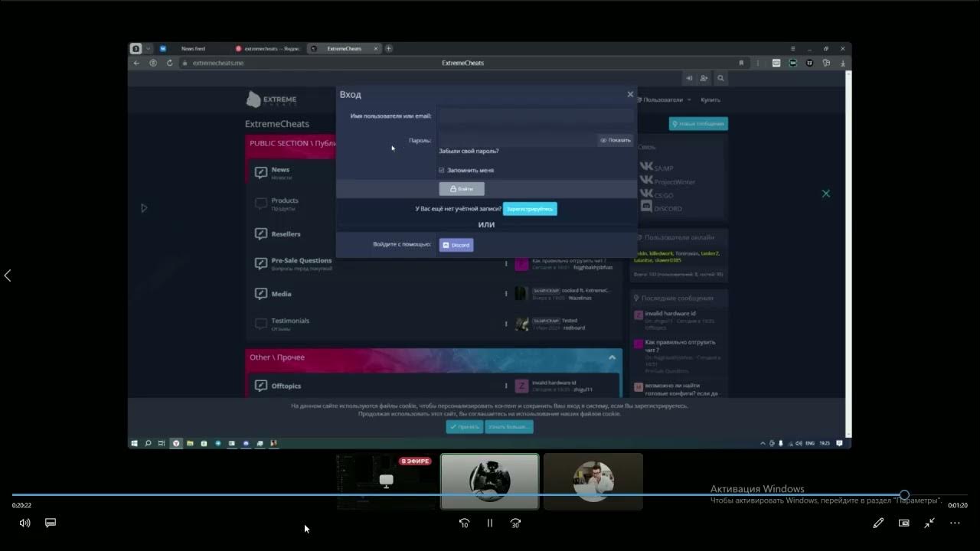Select the middle participant thumbnail
This screenshot has height=551, width=980.
(x=490, y=481)
